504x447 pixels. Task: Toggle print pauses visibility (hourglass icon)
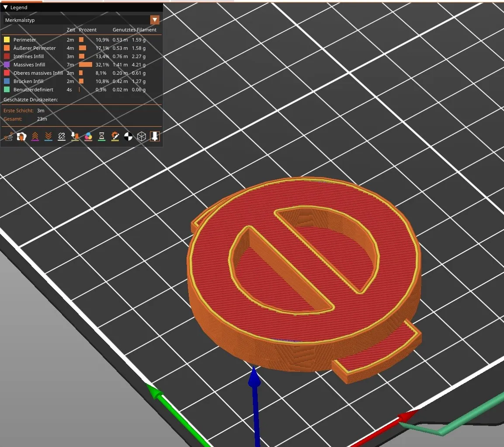coord(102,137)
